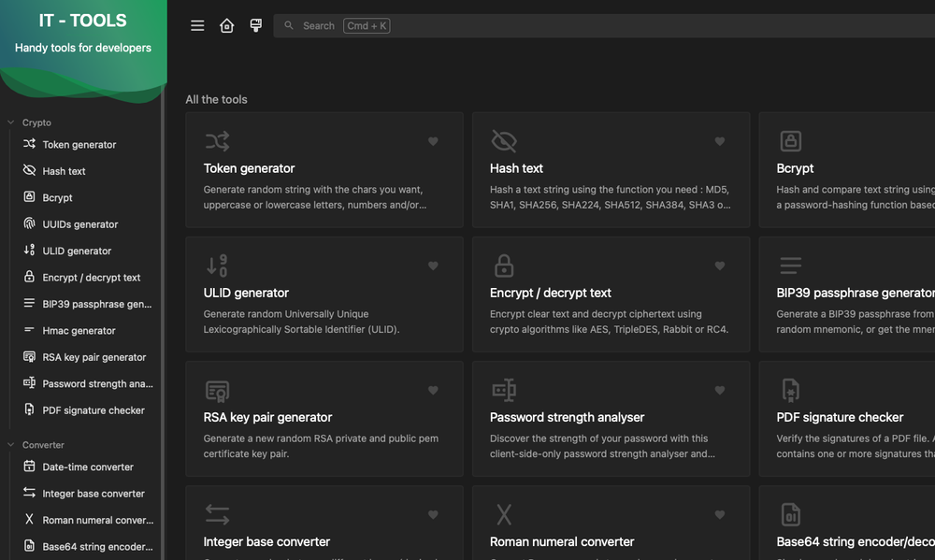Click fingerprint icon beside UUIDs generator

[29, 224]
